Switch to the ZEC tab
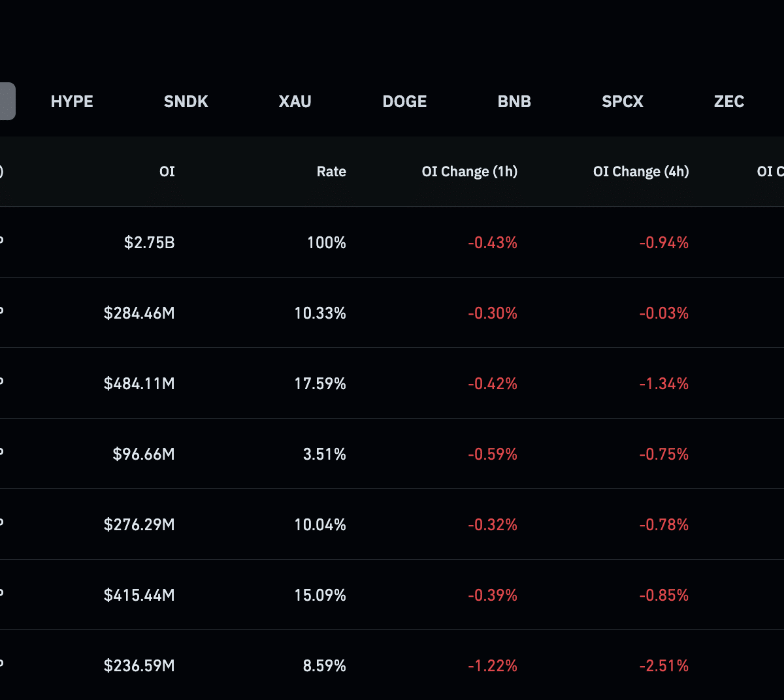This screenshot has height=700, width=784. [x=729, y=101]
